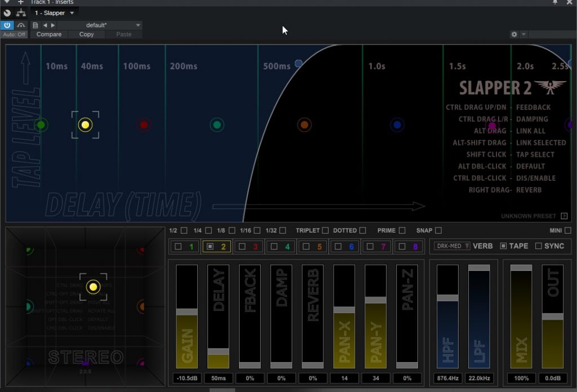Click the Compare button

click(49, 34)
